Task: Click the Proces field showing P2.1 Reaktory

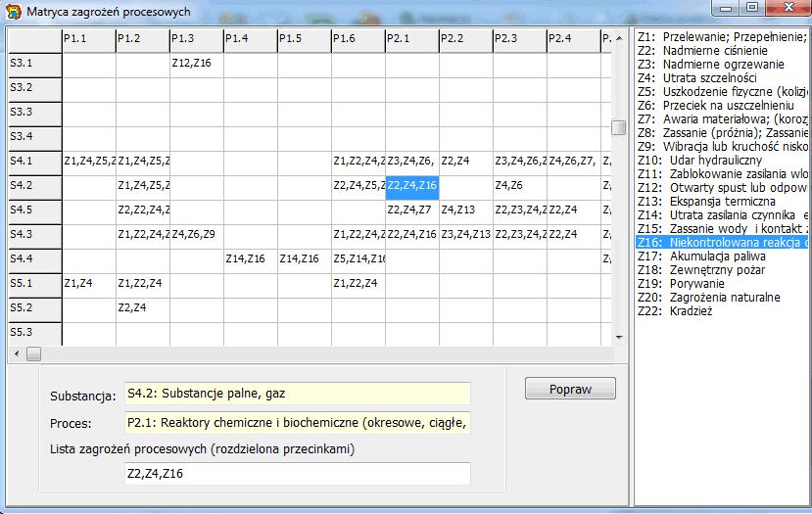Action: point(297,423)
